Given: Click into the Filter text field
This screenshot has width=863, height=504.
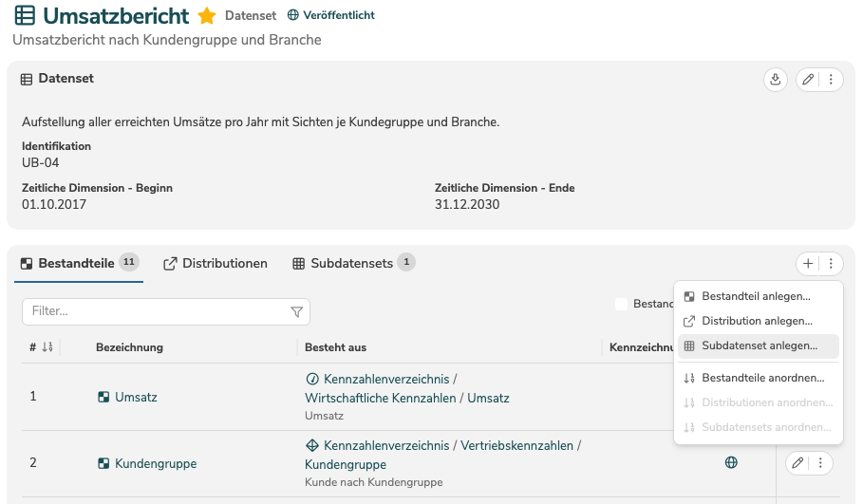Looking at the screenshot, I should point(157,311).
